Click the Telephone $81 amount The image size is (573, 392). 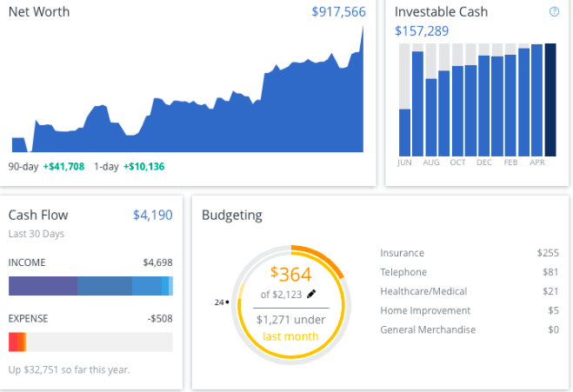(x=550, y=272)
